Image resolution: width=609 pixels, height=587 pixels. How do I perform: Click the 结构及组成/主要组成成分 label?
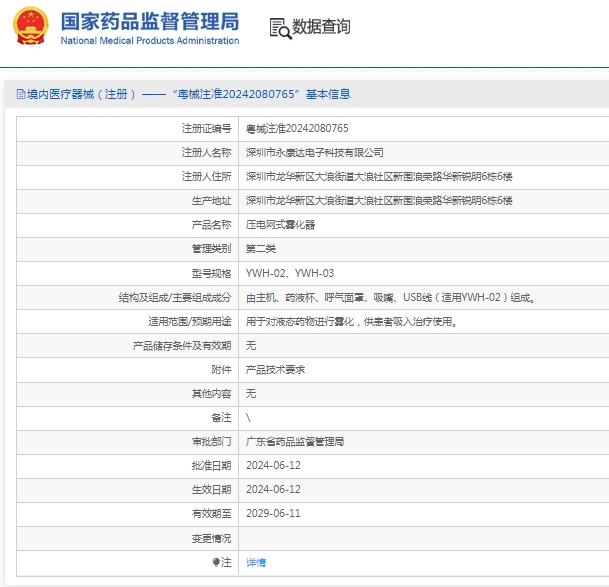(175, 298)
